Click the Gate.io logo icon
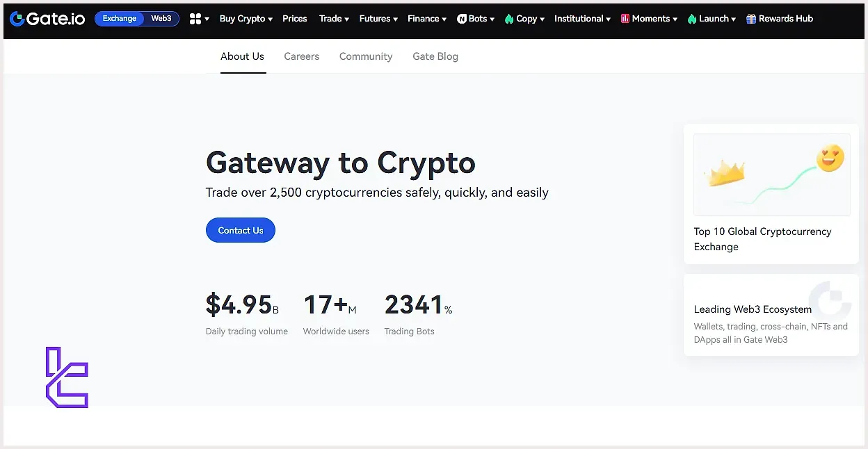This screenshot has width=868, height=449. pos(17,19)
